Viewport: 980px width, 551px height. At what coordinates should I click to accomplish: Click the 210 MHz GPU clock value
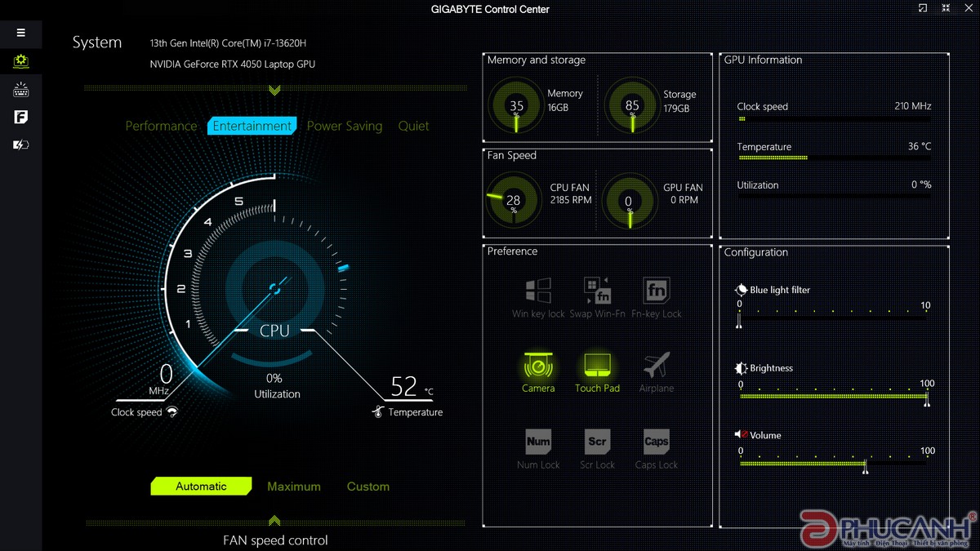point(913,106)
